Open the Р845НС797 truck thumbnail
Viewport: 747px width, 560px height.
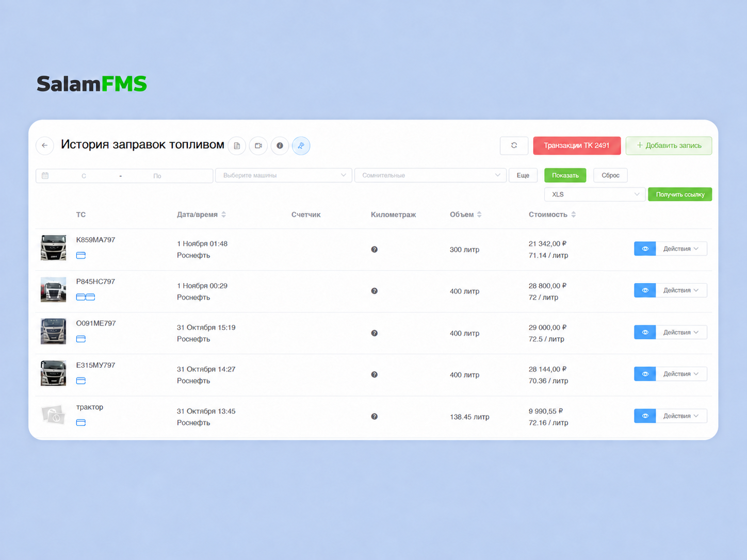tap(54, 290)
